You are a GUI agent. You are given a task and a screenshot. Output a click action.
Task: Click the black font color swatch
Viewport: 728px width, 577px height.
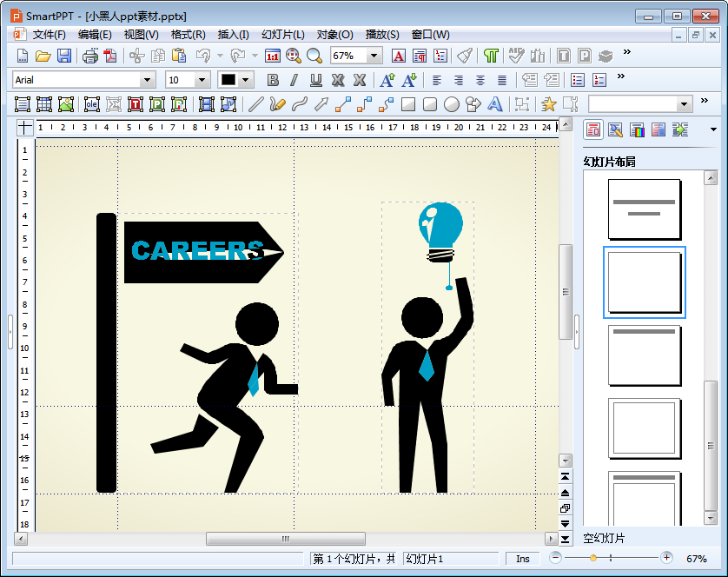[x=228, y=80]
